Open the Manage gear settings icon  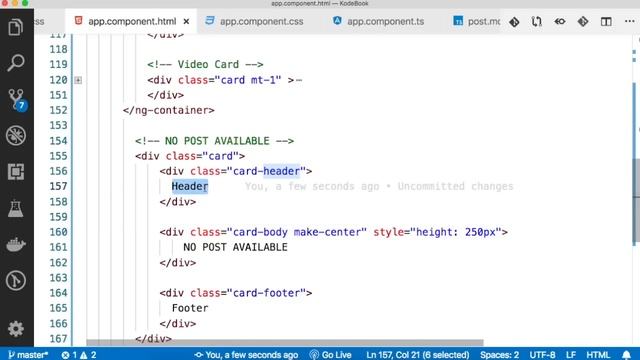[x=16, y=329]
